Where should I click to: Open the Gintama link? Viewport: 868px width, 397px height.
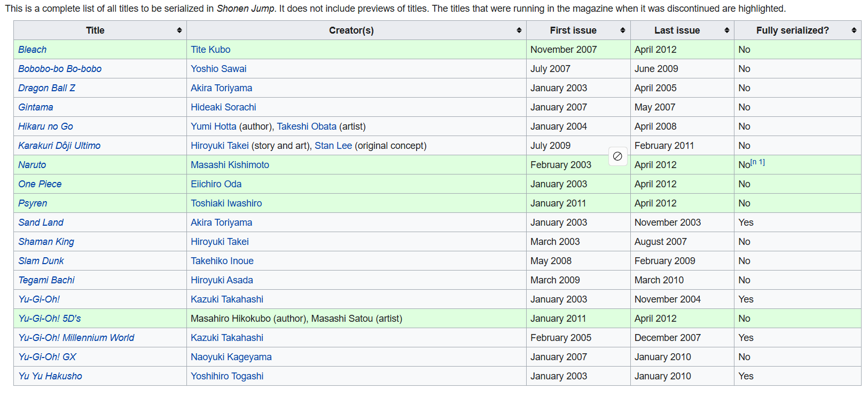click(35, 107)
